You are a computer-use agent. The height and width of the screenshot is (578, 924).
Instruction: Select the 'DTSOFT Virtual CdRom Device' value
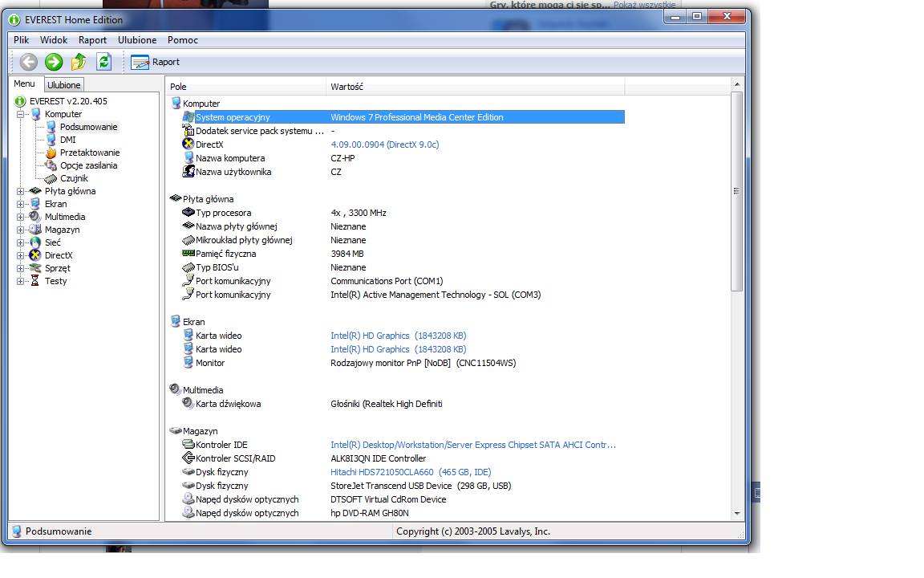(388, 499)
